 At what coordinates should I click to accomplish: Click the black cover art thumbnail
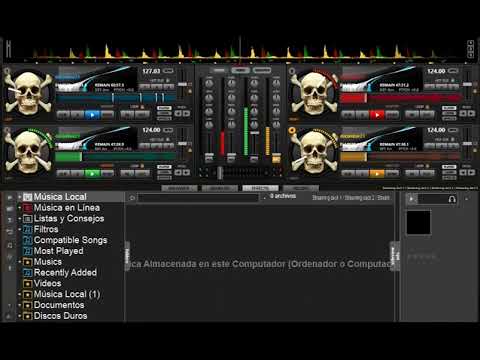tap(419, 222)
